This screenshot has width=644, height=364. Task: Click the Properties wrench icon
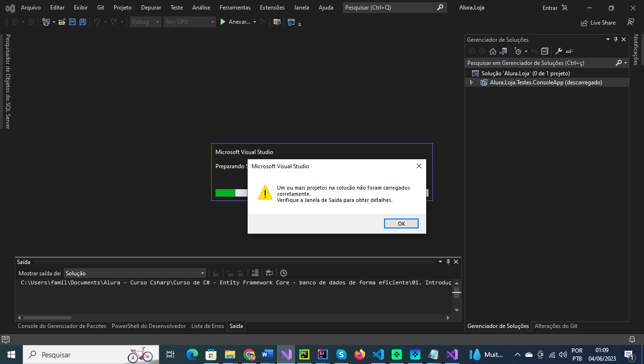(559, 51)
